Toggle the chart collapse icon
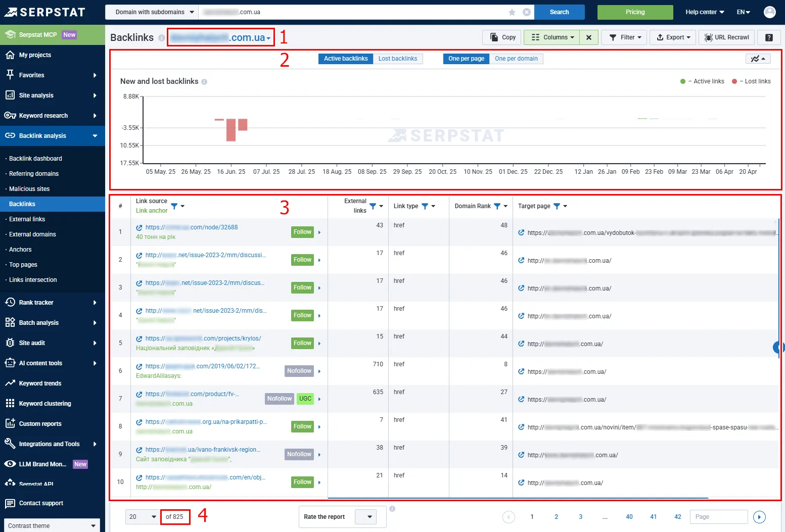 pyautogui.click(x=758, y=59)
